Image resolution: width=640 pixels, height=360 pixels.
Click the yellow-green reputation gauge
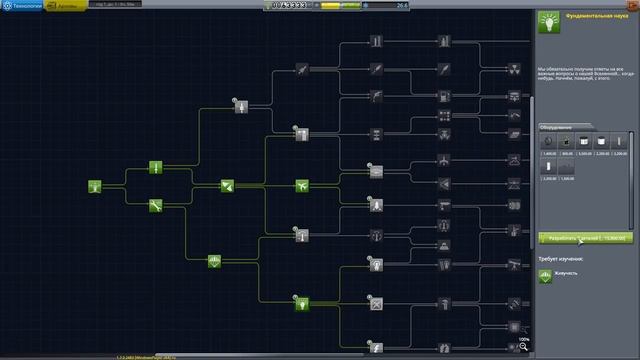click(x=340, y=5)
